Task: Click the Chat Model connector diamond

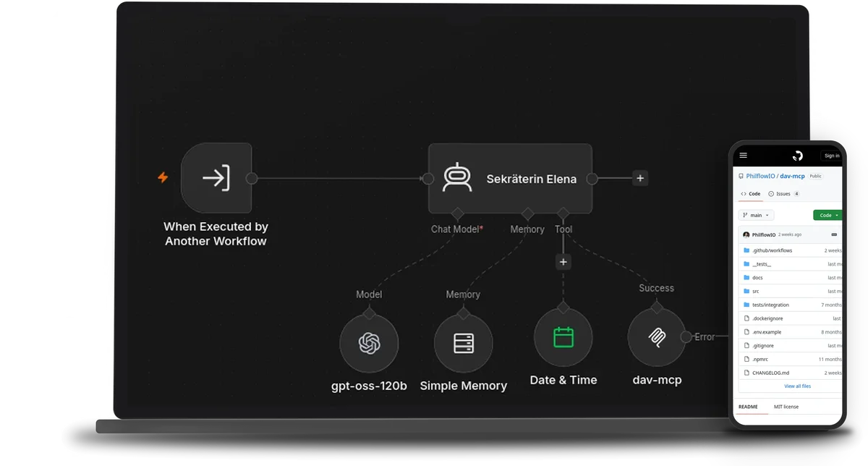Action: click(x=456, y=213)
